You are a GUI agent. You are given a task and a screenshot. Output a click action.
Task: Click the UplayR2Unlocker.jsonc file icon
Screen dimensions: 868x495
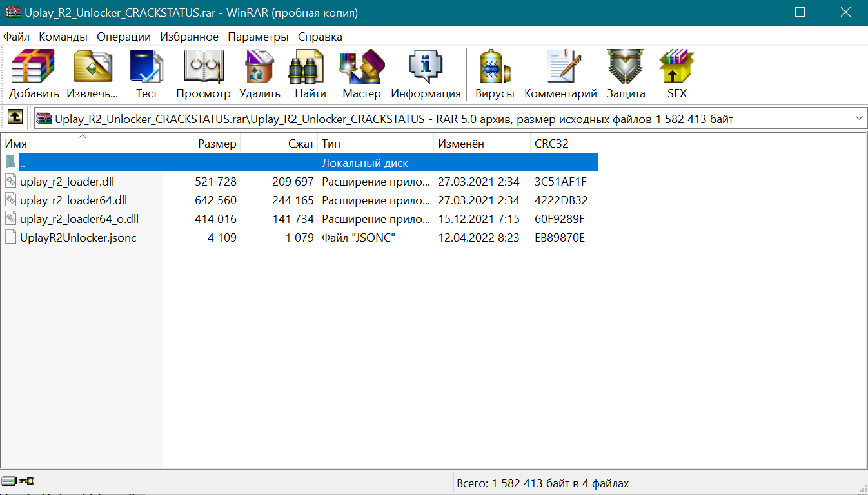coord(10,238)
